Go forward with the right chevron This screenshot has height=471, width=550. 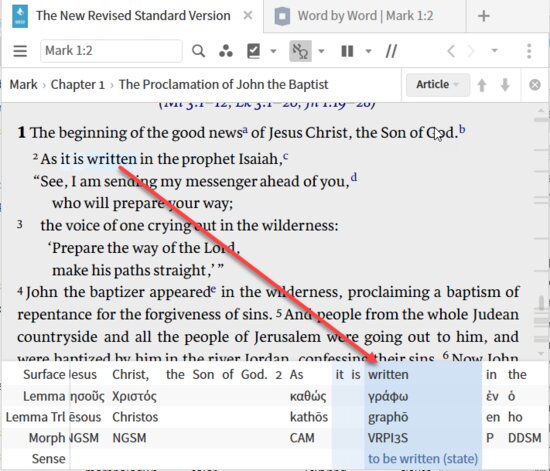pos(471,51)
